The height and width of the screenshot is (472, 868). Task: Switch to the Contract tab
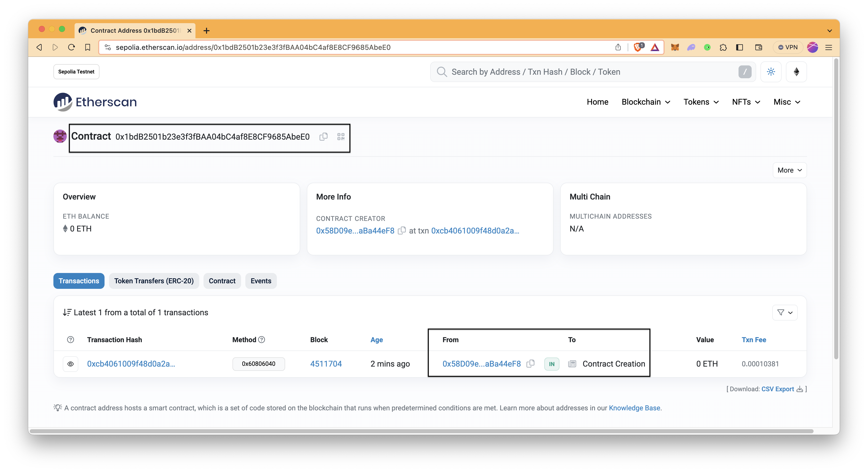point(222,281)
